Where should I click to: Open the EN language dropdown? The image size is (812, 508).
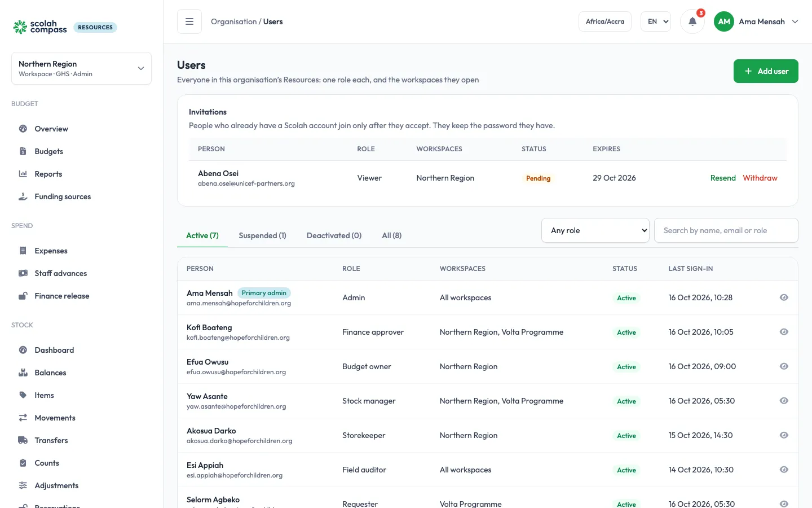(656, 21)
